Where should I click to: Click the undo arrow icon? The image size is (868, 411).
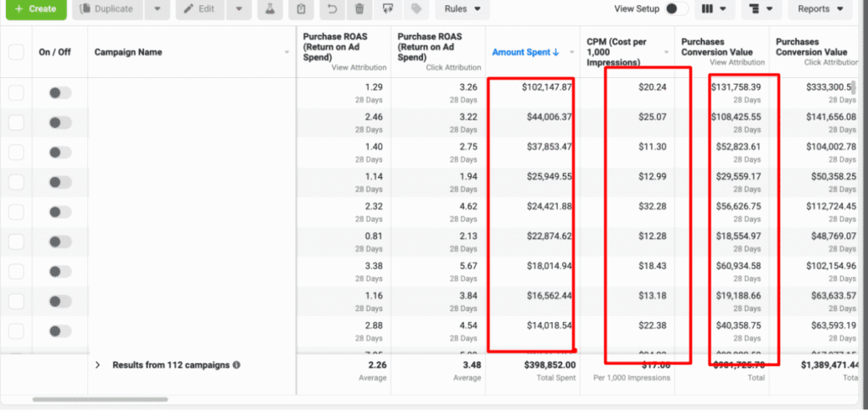pos(332,9)
